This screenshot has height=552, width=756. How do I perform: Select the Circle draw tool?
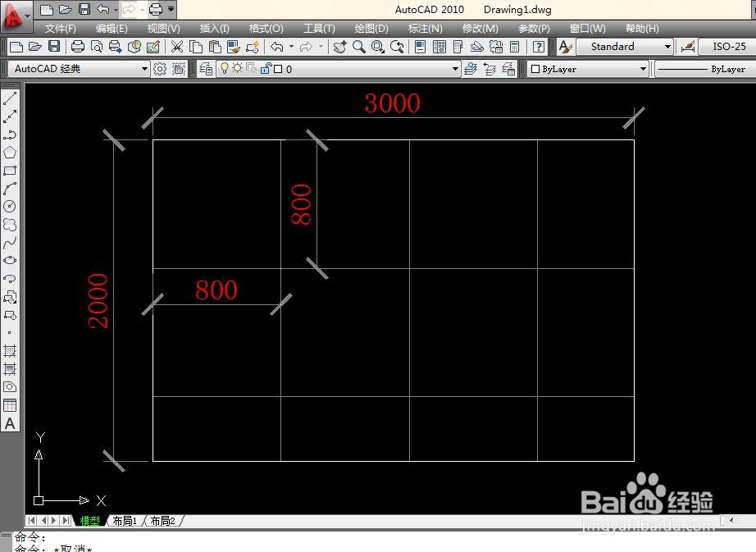pos(10,207)
